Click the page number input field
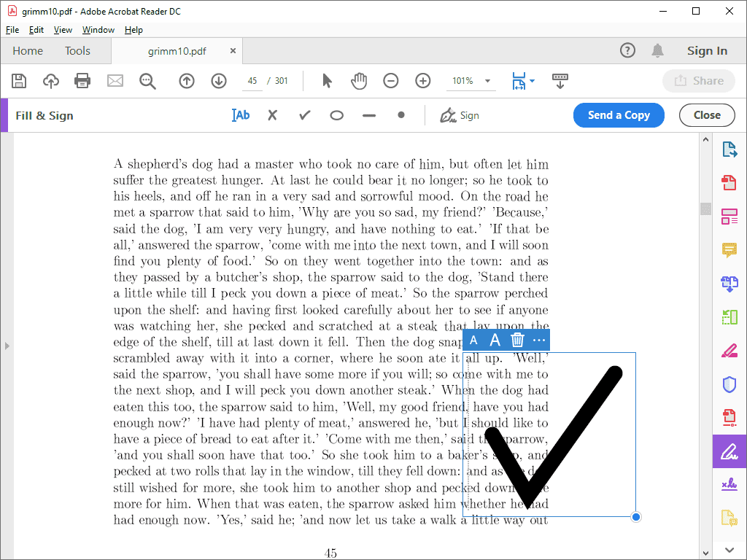The width and height of the screenshot is (747, 560). [252, 81]
